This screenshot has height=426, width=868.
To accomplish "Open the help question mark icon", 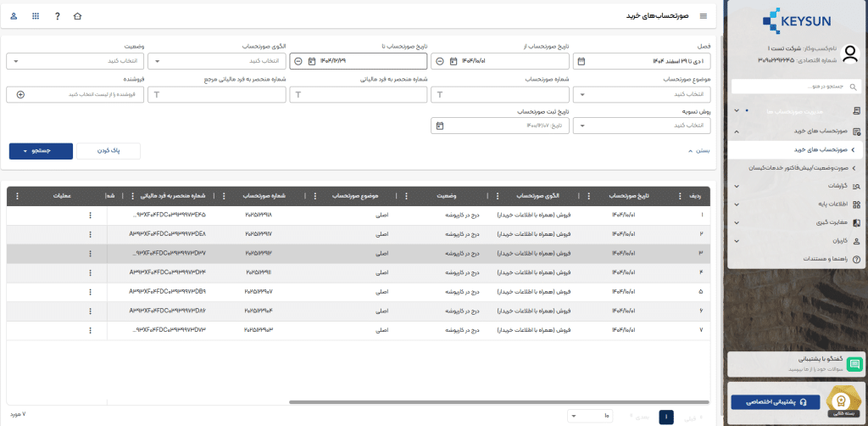I will 57,16.
